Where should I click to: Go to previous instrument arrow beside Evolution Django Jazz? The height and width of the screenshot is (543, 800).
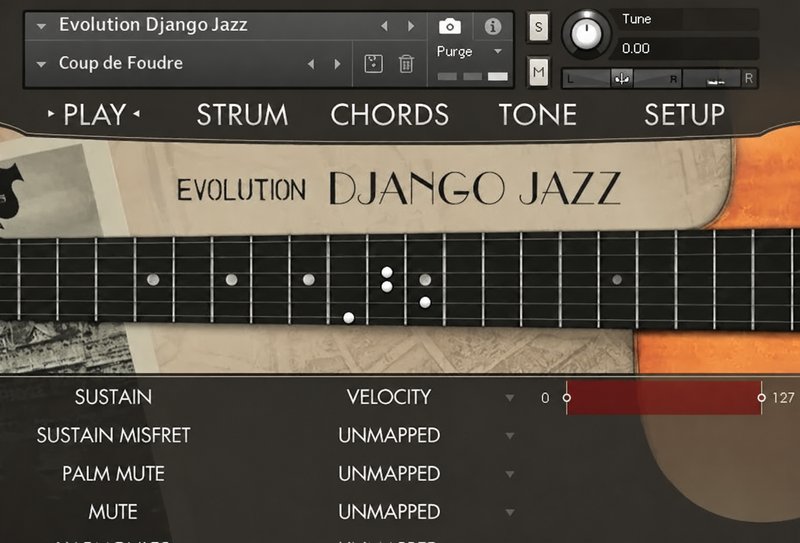pos(385,26)
